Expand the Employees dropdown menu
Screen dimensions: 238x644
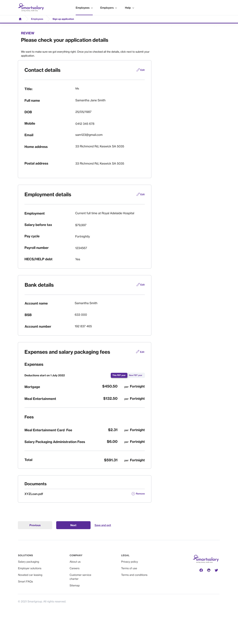point(84,8)
